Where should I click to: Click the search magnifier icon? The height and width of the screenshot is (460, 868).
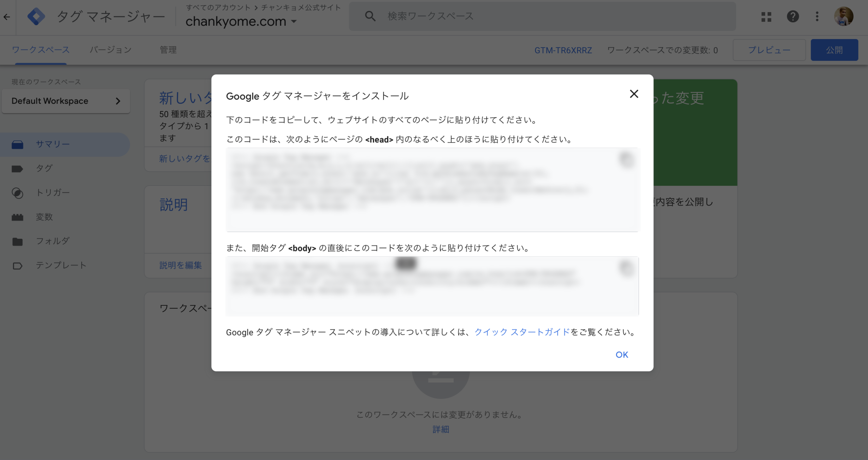tap(370, 16)
